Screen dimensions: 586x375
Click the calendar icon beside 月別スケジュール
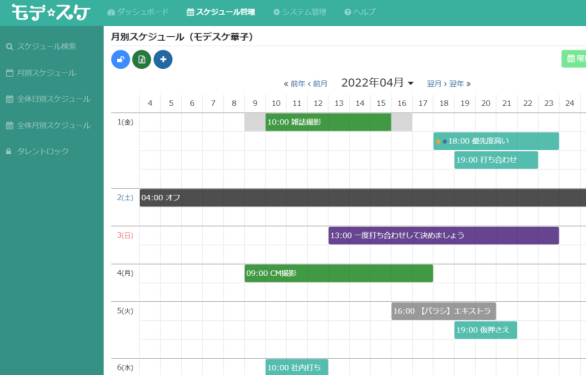(9, 73)
